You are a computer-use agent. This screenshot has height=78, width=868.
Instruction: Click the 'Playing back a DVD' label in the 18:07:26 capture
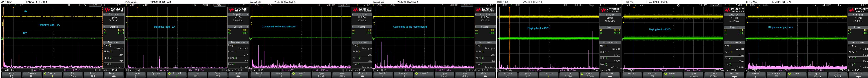pos(538,28)
